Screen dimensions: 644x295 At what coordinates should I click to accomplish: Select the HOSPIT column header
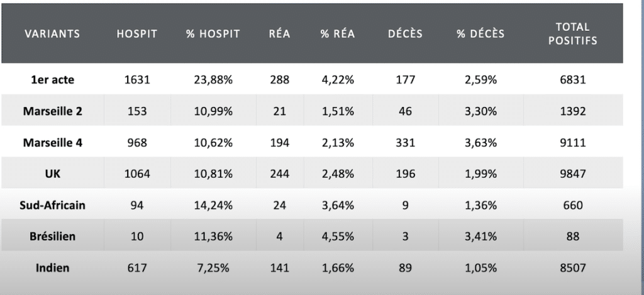coord(136,34)
